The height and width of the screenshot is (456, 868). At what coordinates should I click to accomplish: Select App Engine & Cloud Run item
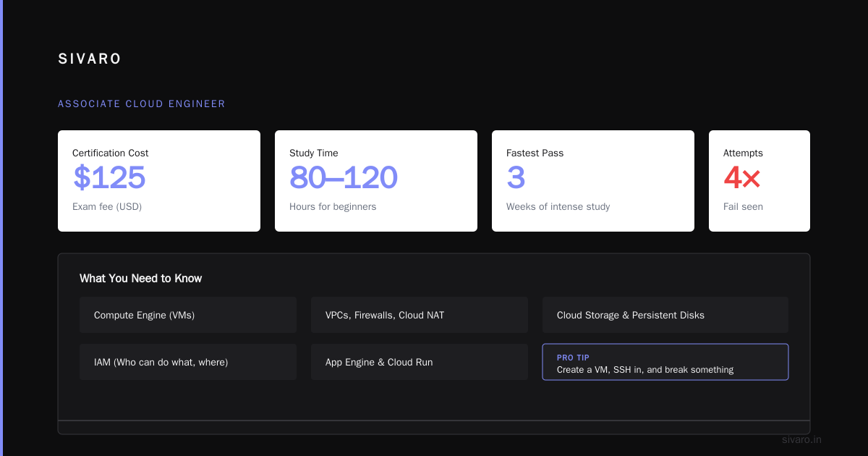pos(420,362)
